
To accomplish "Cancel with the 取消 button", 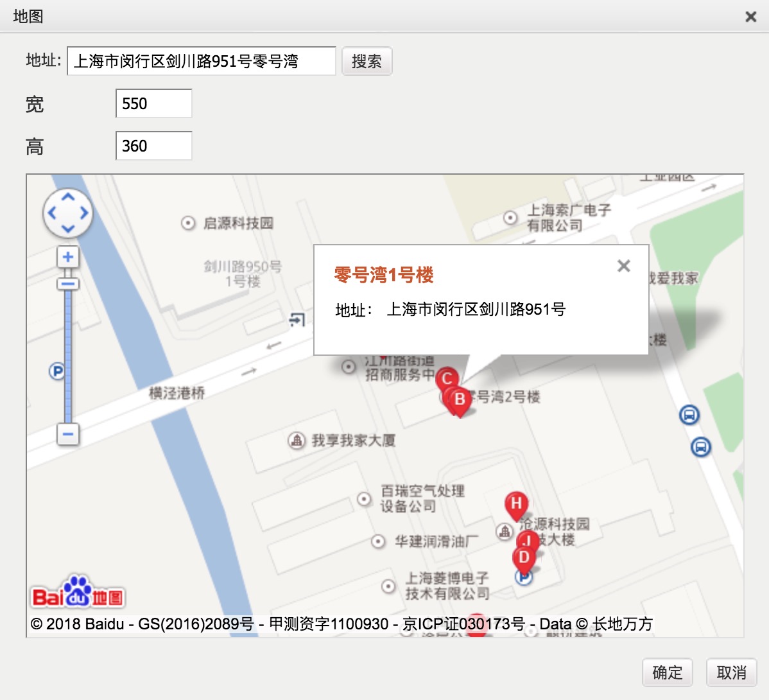I will point(731,672).
